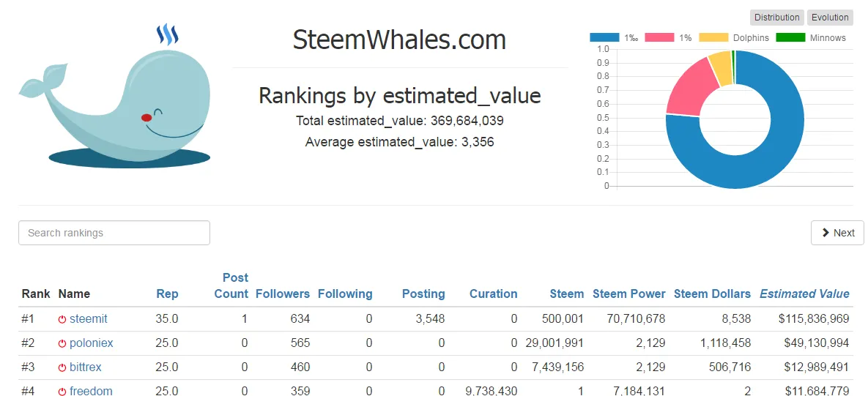The width and height of the screenshot is (868, 396).
Task: Click the 35.0 Rep cell
Action: point(167,319)
